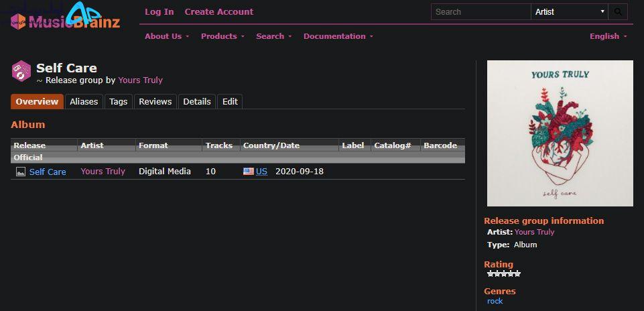
Task: Click the US flag icon
Action: 249,172
